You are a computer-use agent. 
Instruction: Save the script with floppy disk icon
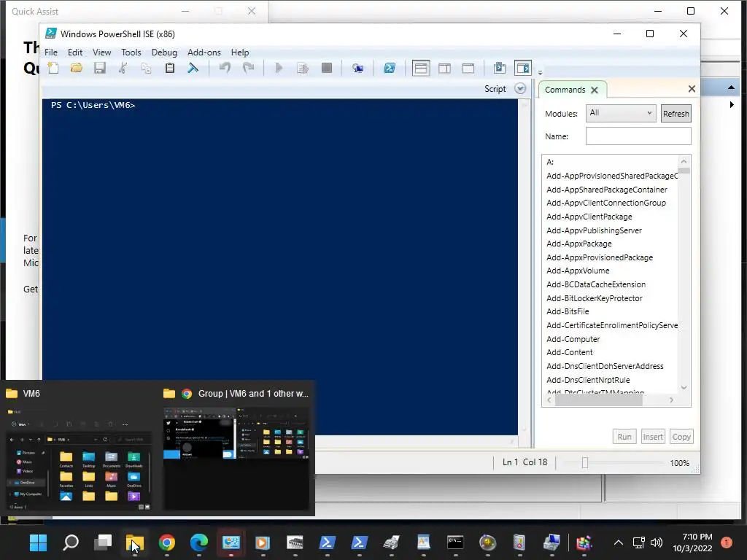[99, 68]
